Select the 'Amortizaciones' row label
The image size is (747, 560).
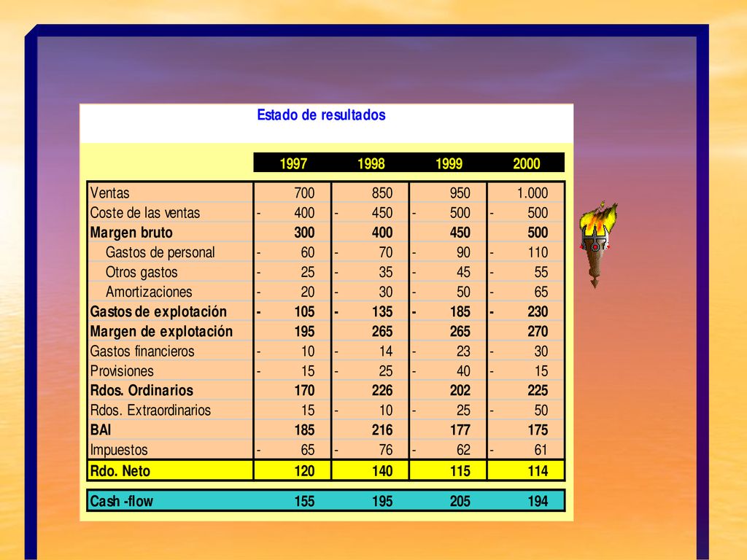click(x=149, y=292)
